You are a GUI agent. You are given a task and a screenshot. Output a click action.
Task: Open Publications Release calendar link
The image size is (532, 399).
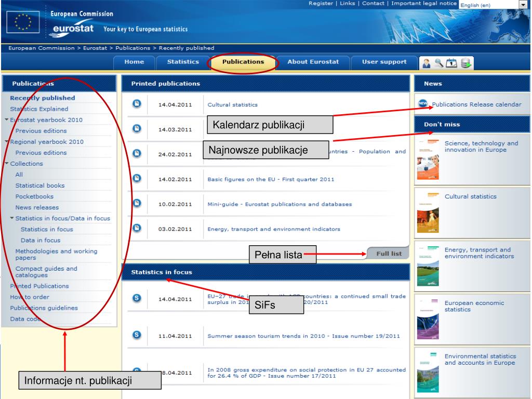tap(476, 104)
